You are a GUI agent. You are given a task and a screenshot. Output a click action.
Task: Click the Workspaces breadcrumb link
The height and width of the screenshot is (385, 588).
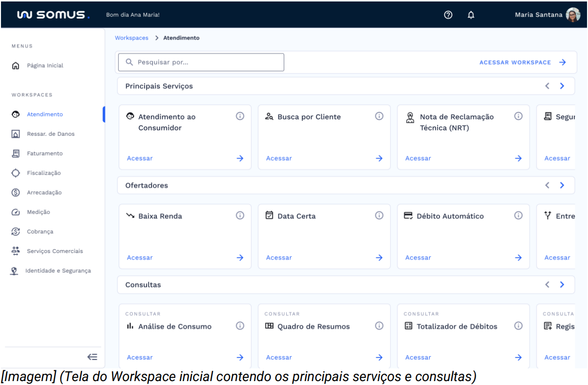pos(131,38)
